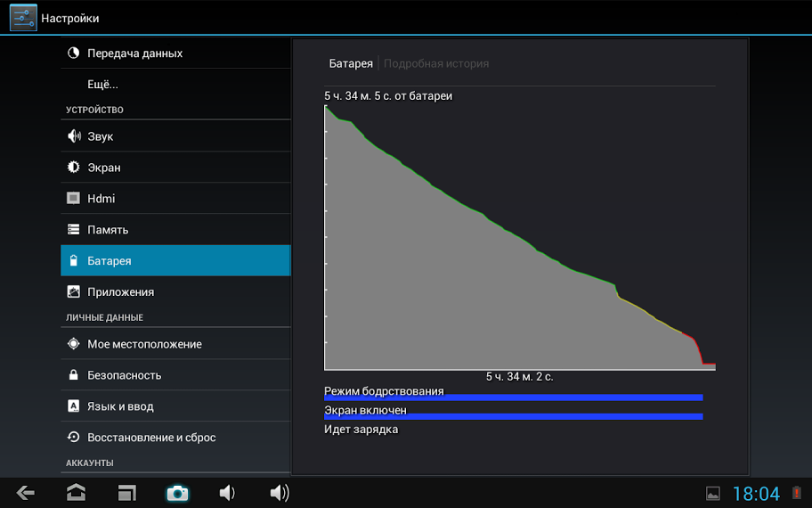
Task: Click the Идет зарядка label
Action: 361,430
